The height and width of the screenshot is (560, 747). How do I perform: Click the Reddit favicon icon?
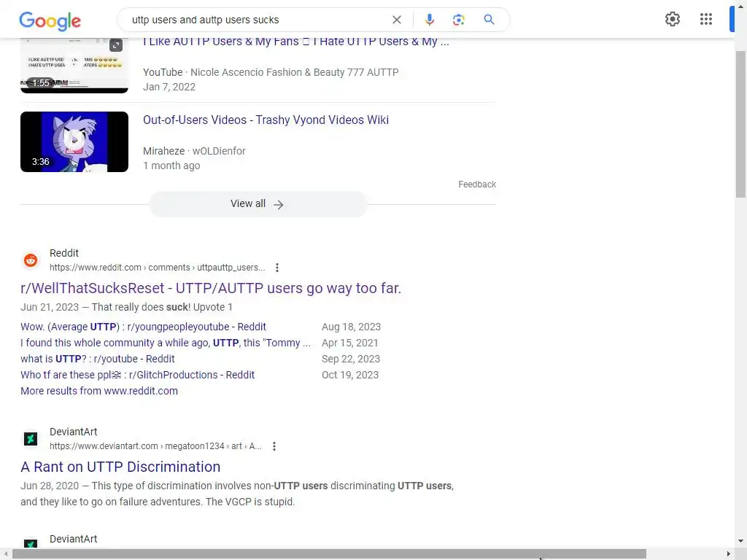[x=31, y=260]
